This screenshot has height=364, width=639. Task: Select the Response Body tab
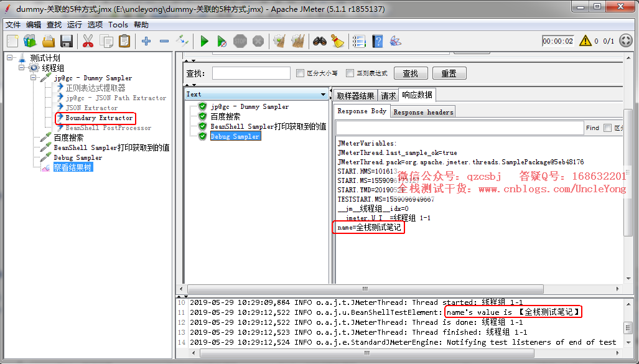[x=362, y=111]
